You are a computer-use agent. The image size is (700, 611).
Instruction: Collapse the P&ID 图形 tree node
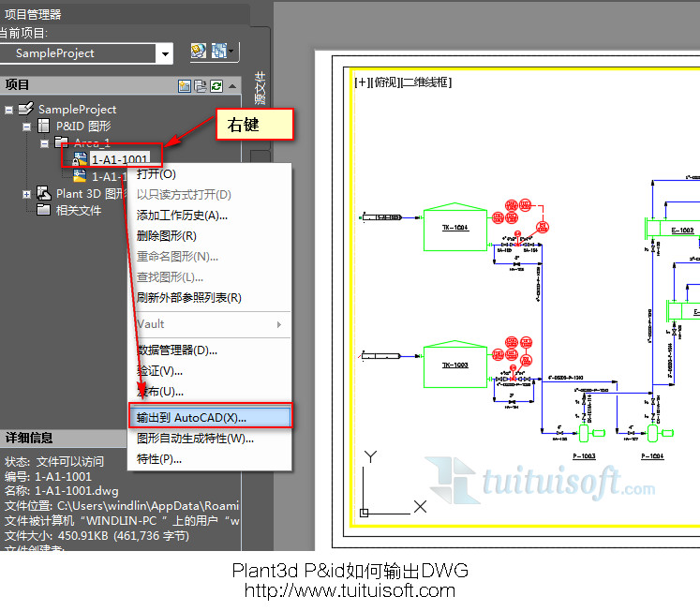(27, 127)
